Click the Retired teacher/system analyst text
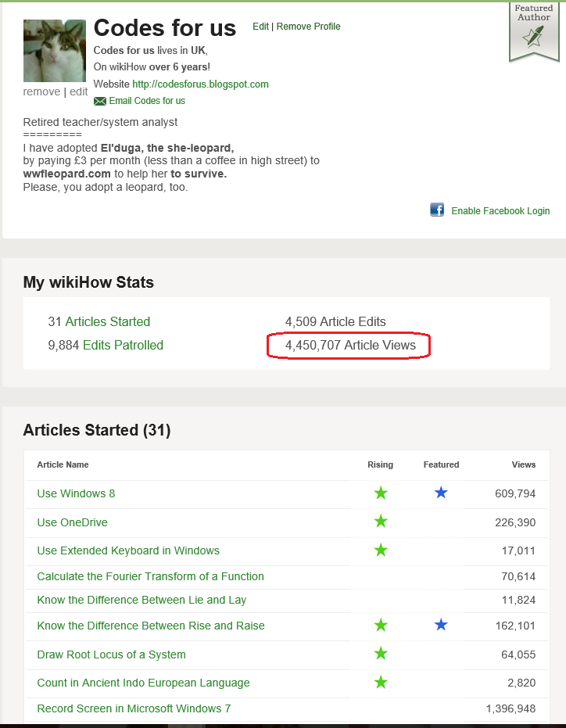566x728 pixels. 100,122
